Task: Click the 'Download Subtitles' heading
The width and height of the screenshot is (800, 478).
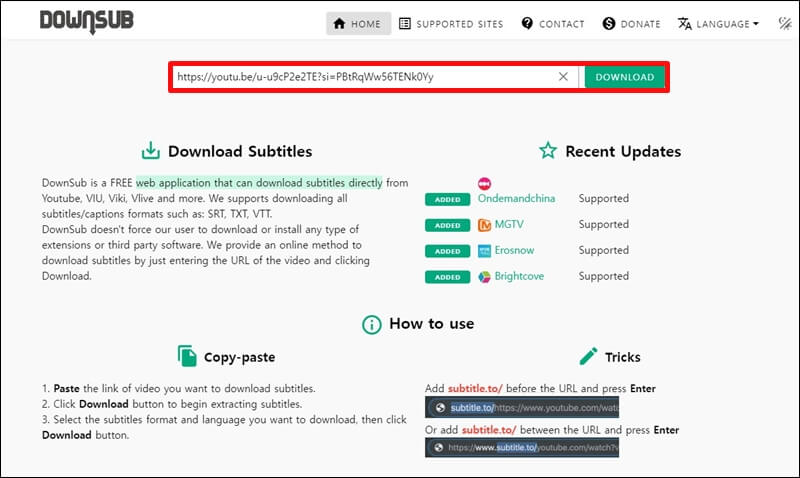Action: pos(240,152)
